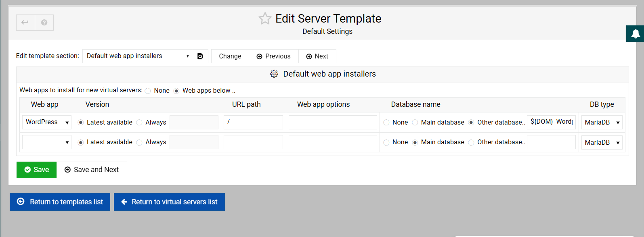
Task: Open the help question mark icon
Action: pyautogui.click(x=44, y=23)
